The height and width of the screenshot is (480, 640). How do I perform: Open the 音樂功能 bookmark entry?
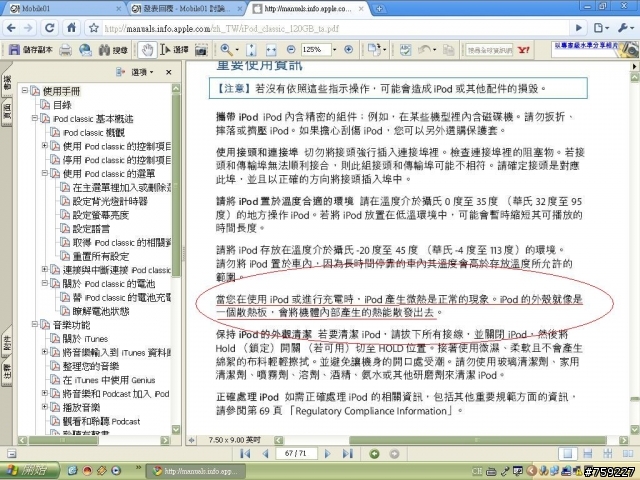(x=71, y=325)
